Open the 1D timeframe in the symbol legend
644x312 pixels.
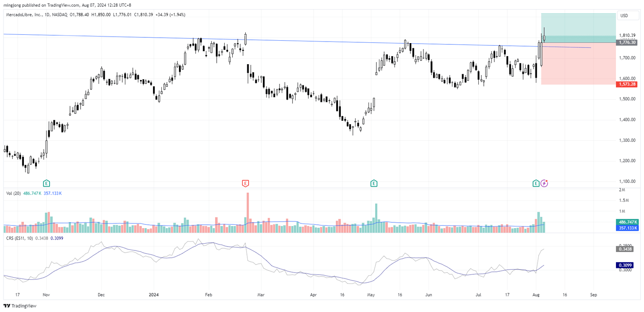click(46, 14)
